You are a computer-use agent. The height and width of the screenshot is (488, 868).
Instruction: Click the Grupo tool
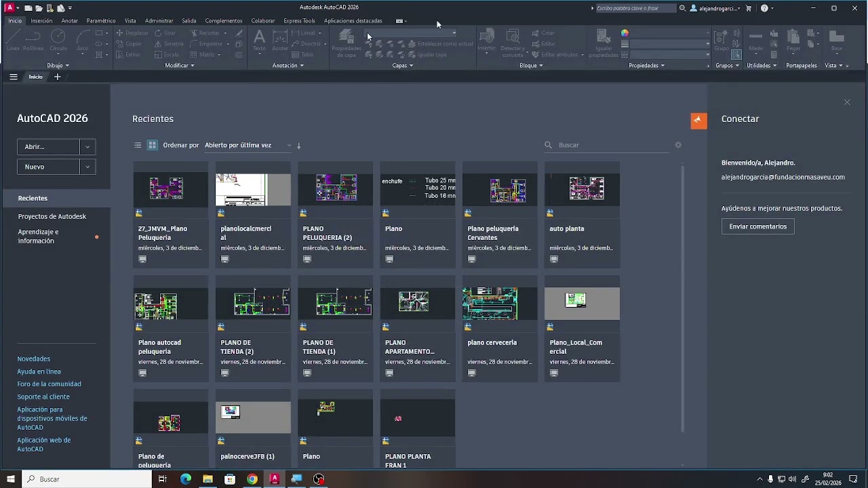pyautogui.click(x=722, y=40)
